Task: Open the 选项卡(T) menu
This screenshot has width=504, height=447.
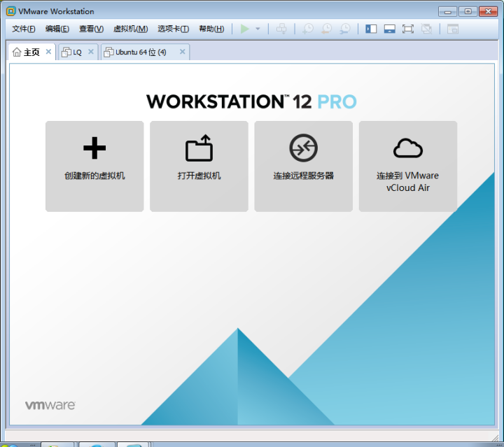Action: click(x=174, y=29)
